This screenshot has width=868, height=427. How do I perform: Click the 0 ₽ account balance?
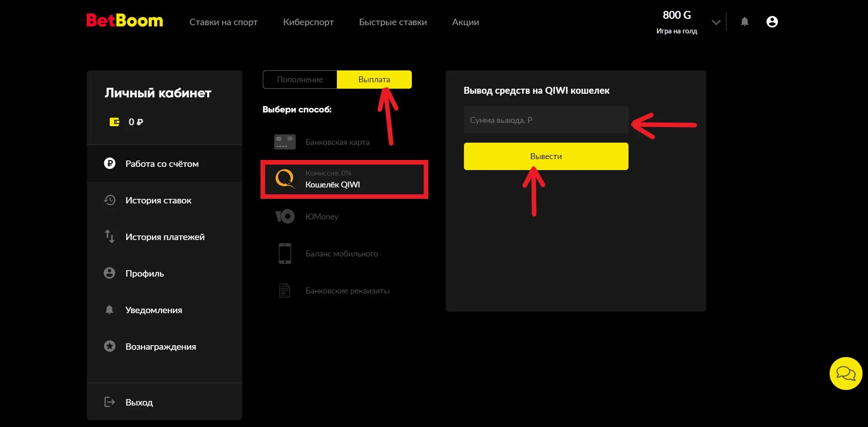pos(136,122)
